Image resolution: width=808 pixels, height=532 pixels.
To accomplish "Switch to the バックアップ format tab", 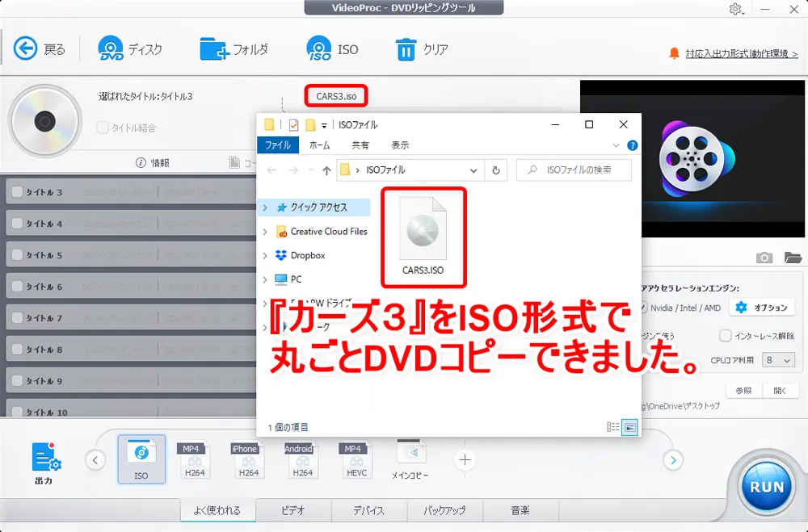I will click(x=444, y=510).
